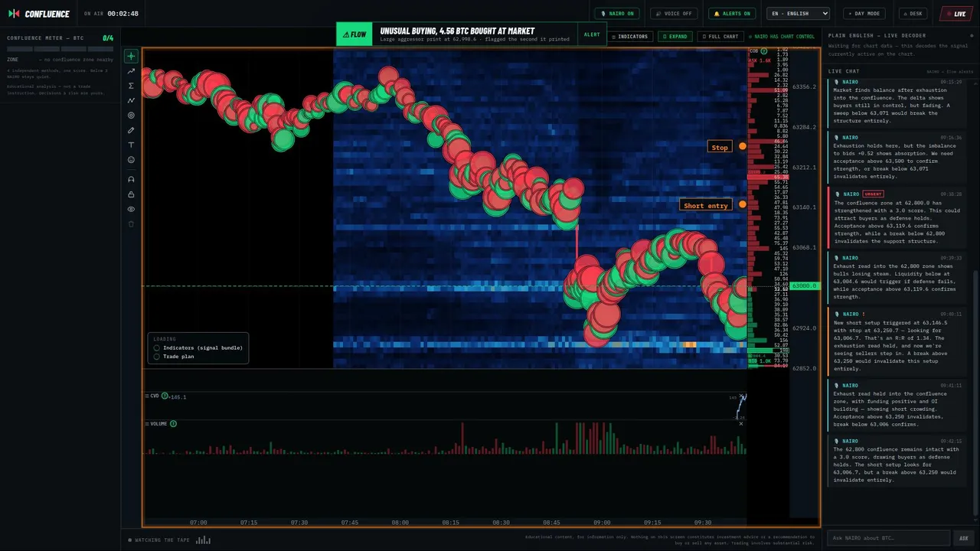The height and width of the screenshot is (551, 980).
Task: Select the crosshair cursor tool
Action: (x=131, y=56)
